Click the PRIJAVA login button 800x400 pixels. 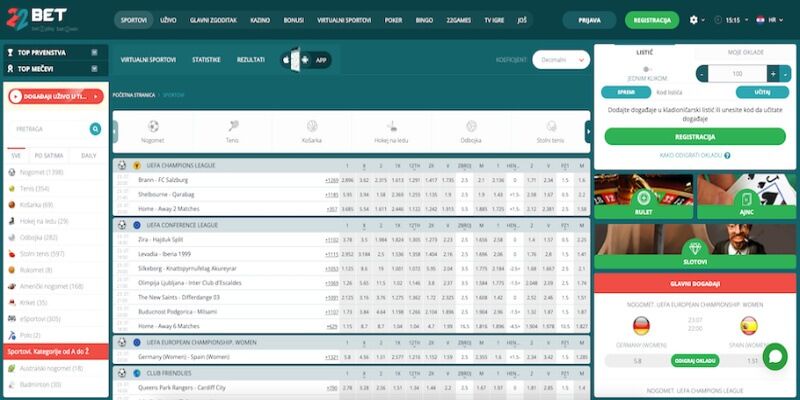pos(589,20)
